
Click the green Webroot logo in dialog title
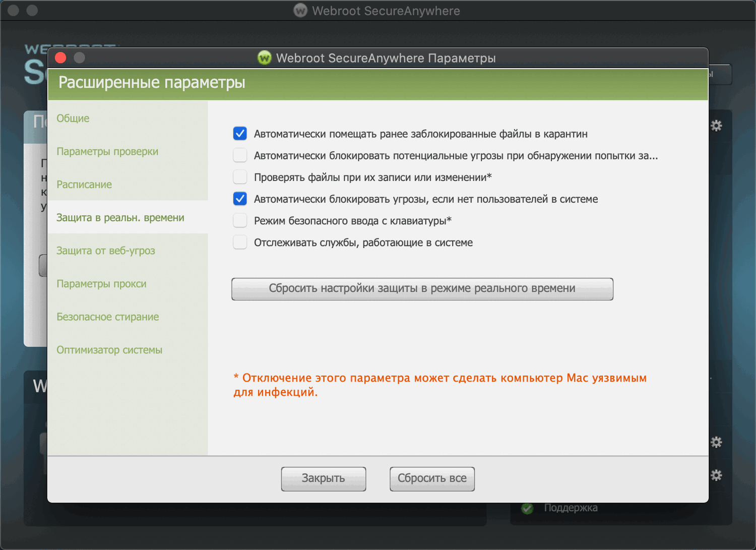tap(264, 58)
